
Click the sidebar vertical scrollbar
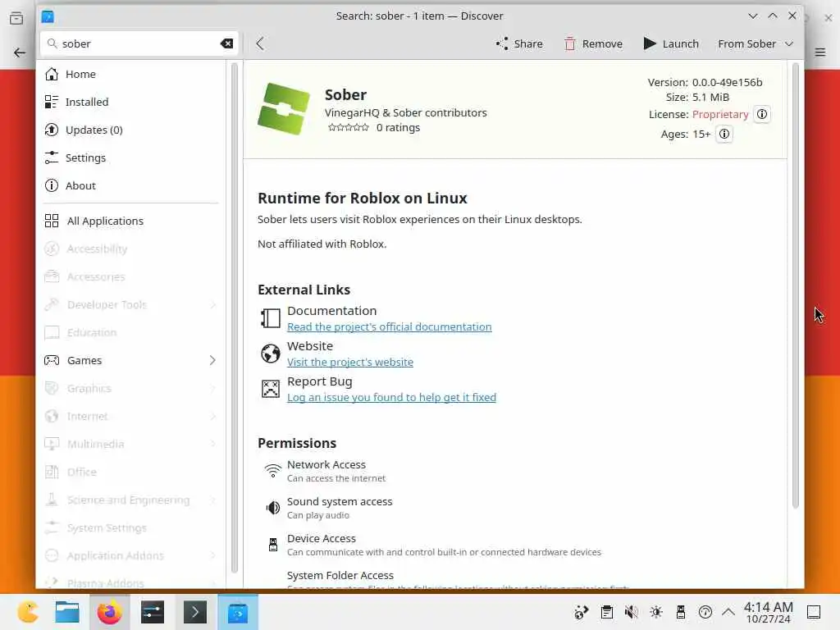pos(234,317)
